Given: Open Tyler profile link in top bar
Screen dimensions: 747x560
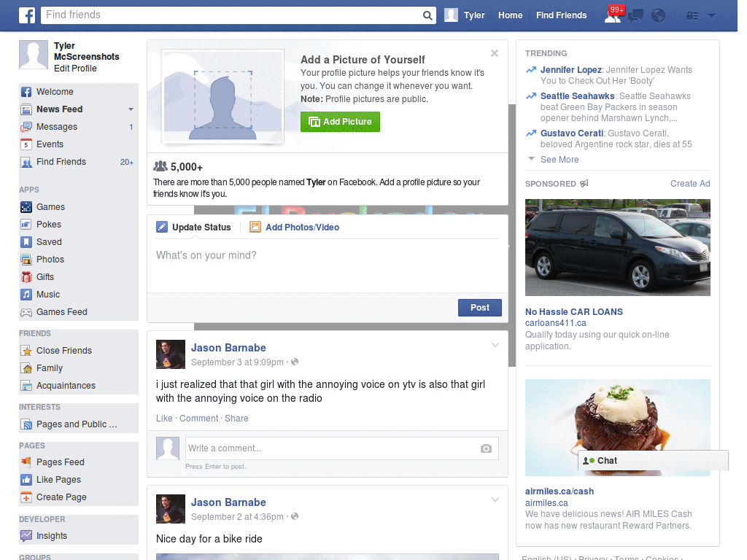Looking at the screenshot, I should pyautogui.click(x=474, y=15).
